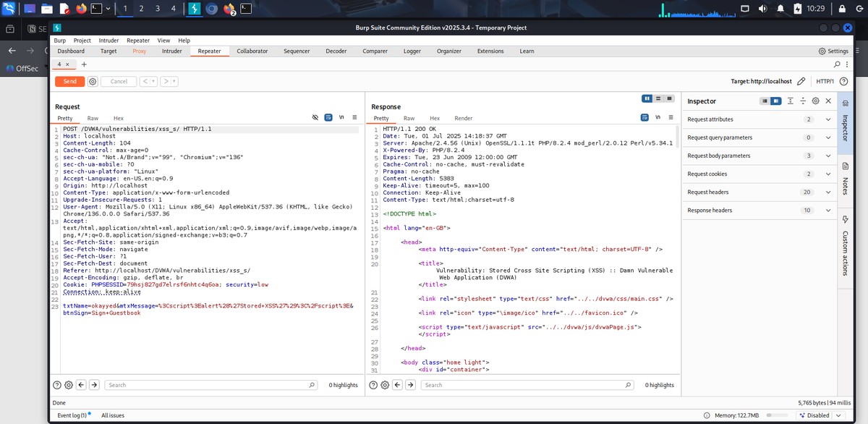Open Repeater send settings gear icon
This screenshot has width=868, height=424.
pos(93,82)
